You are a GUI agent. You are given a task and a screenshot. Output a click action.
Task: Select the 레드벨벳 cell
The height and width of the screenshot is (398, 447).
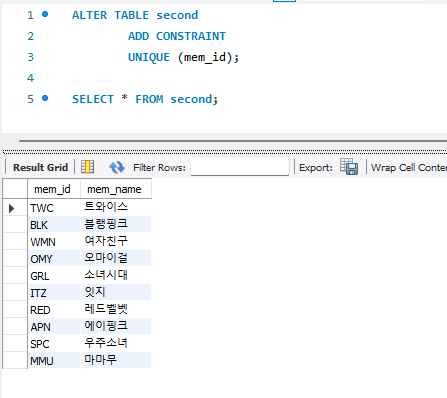click(116, 310)
